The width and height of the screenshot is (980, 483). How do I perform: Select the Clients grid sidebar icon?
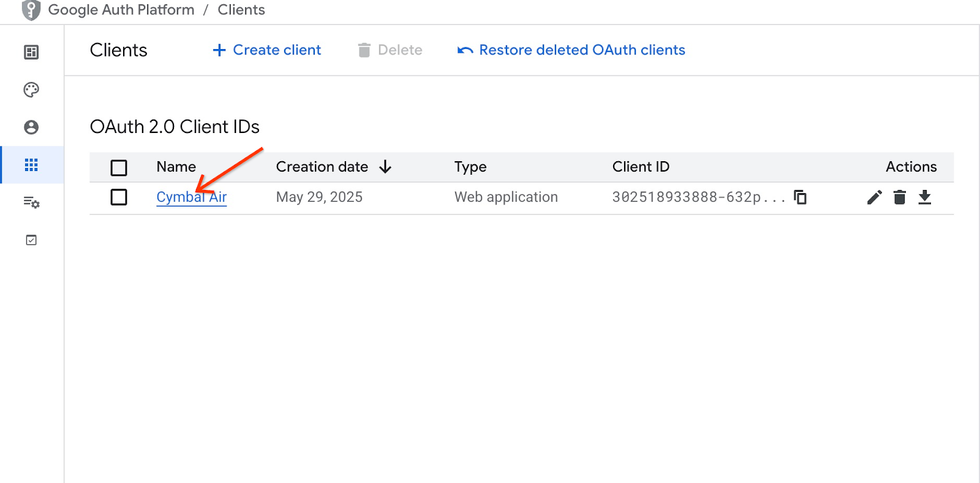click(31, 165)
